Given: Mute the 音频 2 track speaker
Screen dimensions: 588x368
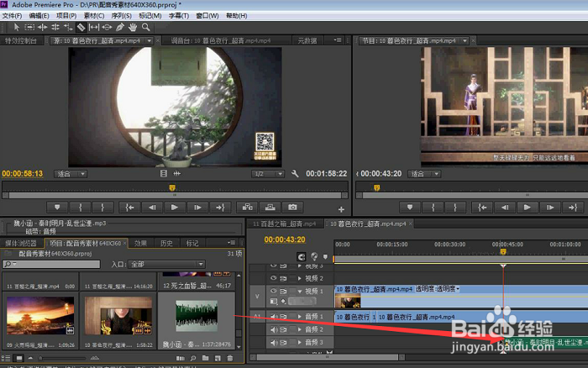Looking at the screenshot, I should (274, 329).
